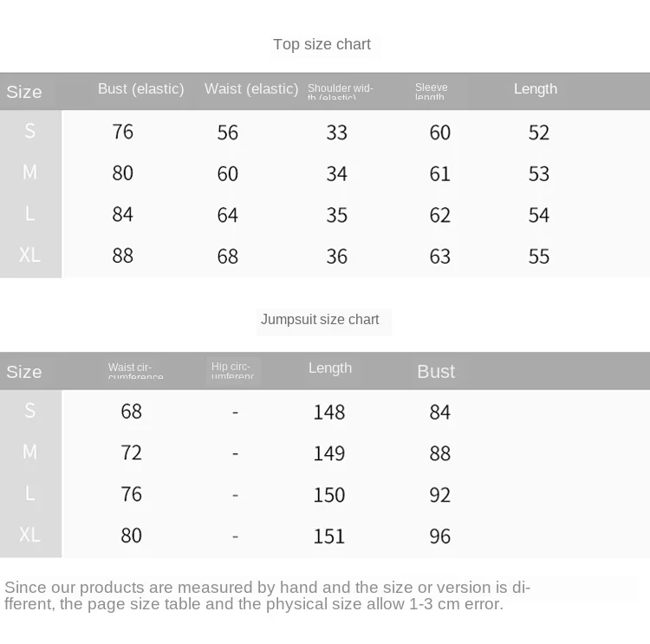Click the measurement error disclaimer text

tap(268, 595)
